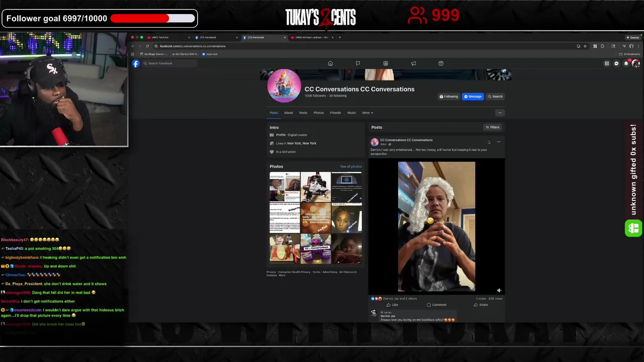
Task: Click the Privacy footer link
Action: point(271,272)
